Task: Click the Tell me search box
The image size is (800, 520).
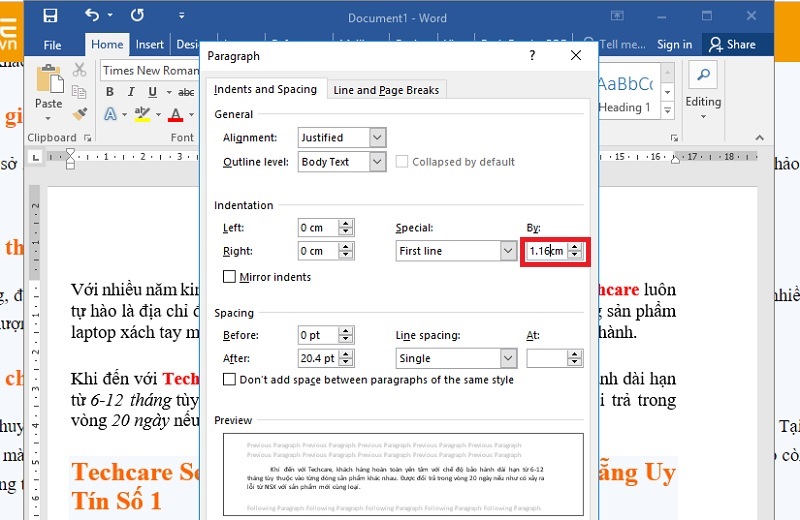Action: click(615, 44)
